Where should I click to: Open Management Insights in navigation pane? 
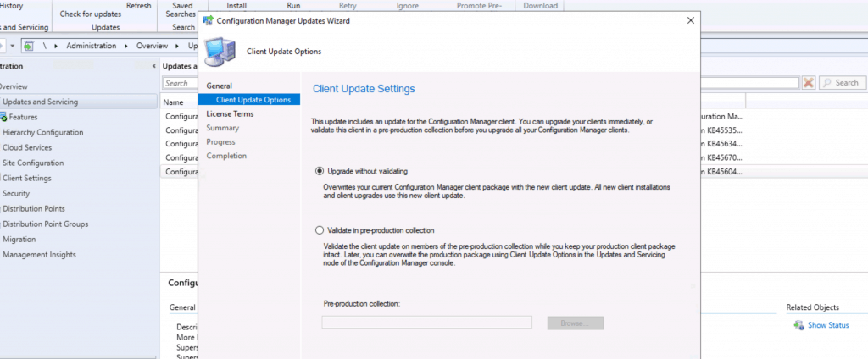pos(39,255)
